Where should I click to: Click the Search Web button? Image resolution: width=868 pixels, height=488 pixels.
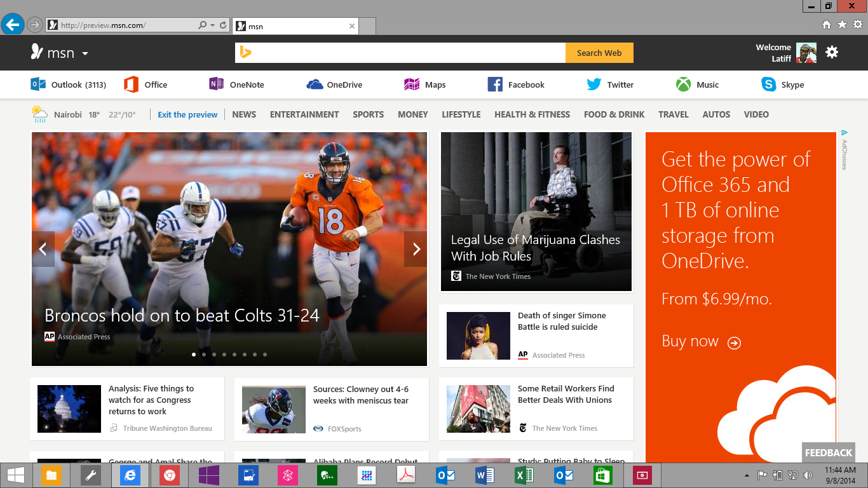click(x=599, y=53)
